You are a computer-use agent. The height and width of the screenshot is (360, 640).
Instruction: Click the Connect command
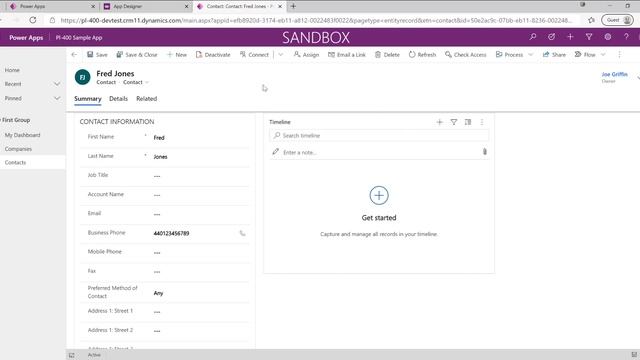[254, 54]
